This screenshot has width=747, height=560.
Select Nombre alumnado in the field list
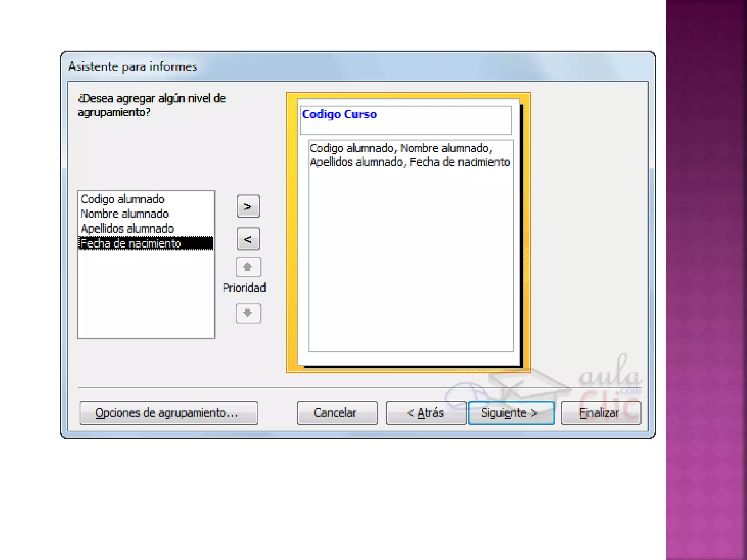(124, 214)
